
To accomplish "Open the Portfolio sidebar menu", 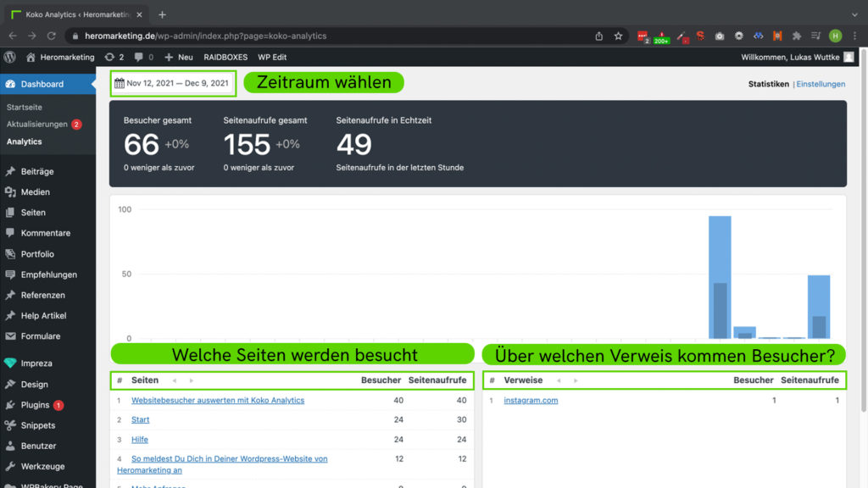I will click(37, 254).
